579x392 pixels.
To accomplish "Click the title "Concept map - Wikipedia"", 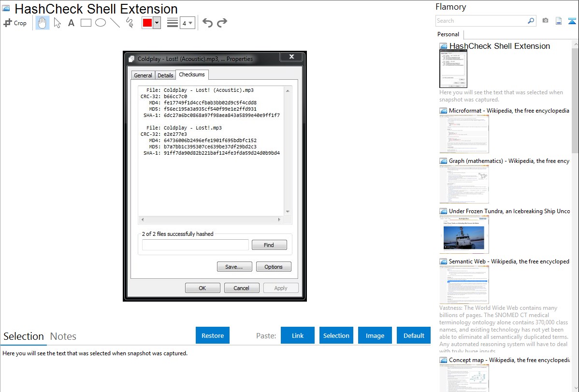I will [509, 360].
